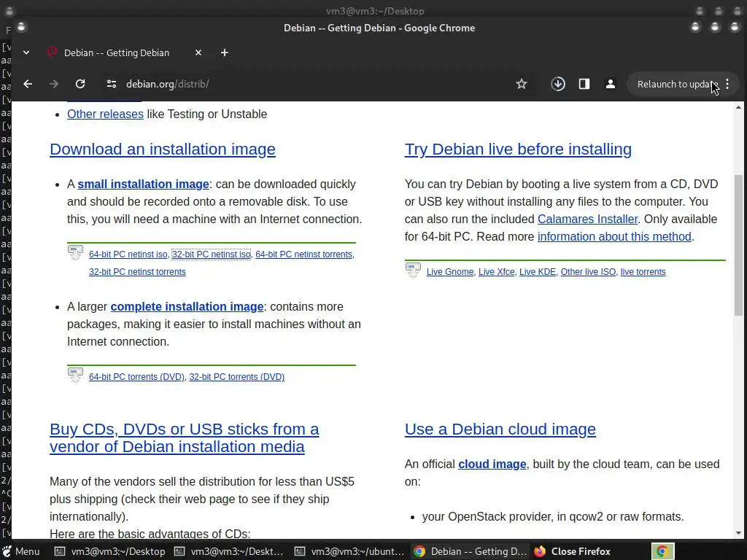Go back using Chrome's back arrow
This screenshot has width=747, height=560.
click(x=28, y=85)
